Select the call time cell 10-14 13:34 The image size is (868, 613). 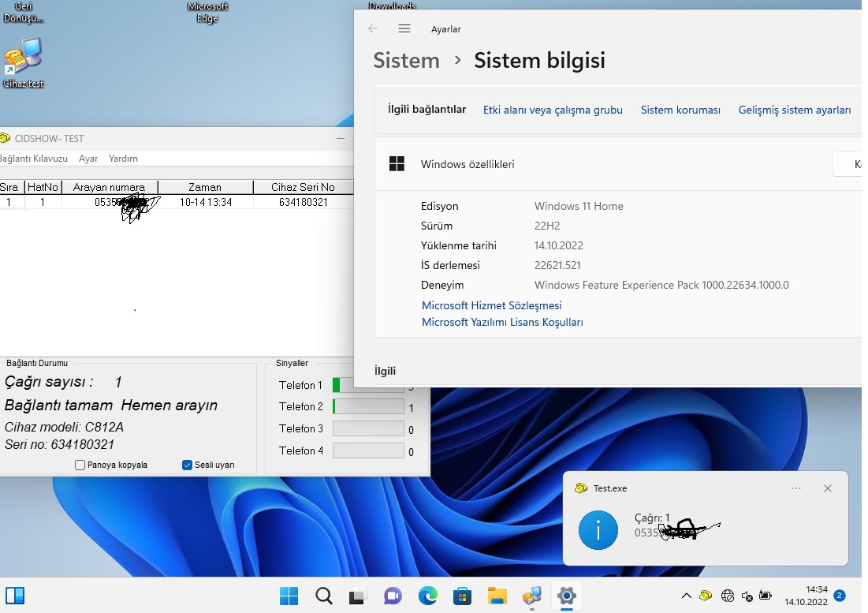click(206, 202)
